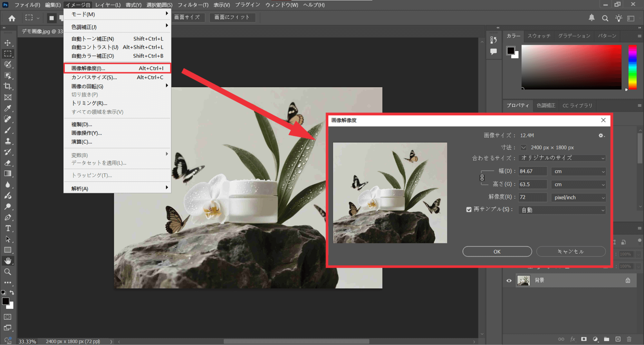
Task: Hide the 背景 layer eye icon
Action: pyautogui.click(x=509, y=281)
